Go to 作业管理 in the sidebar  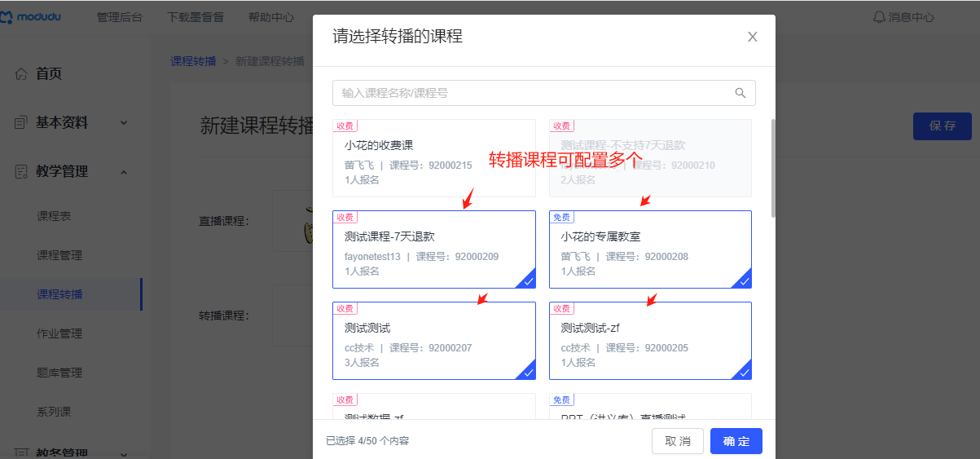[x=59, y=333]
